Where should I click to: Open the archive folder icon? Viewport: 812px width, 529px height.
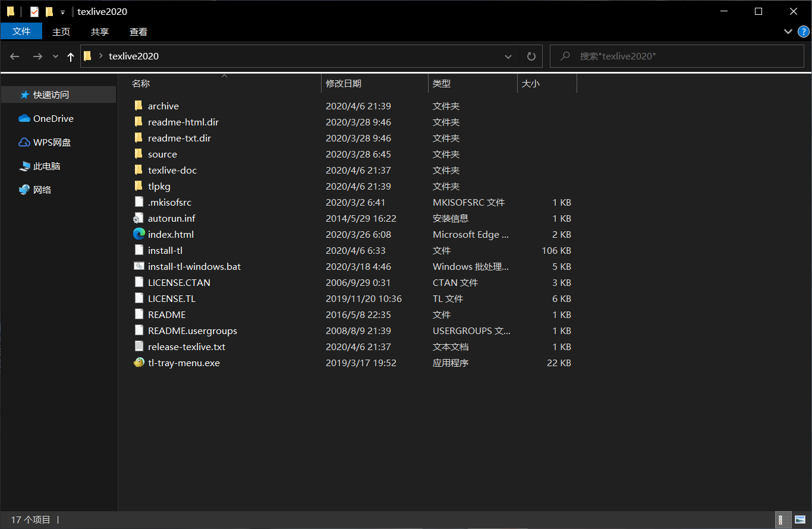pyautogui.click(x=139, y=106)
